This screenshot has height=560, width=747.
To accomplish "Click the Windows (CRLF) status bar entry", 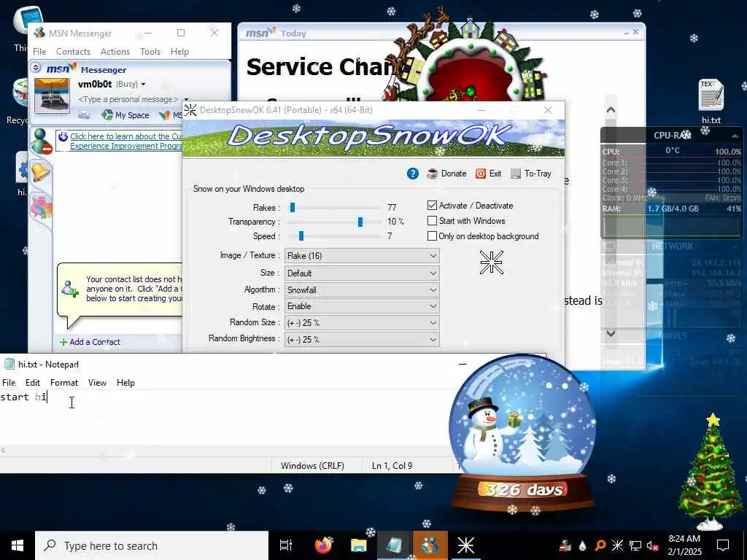I will coord(312,466).
